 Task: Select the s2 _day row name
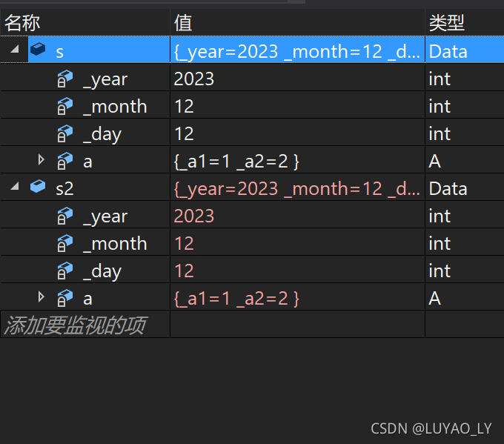pyautogui.click(x=102, y=272)
